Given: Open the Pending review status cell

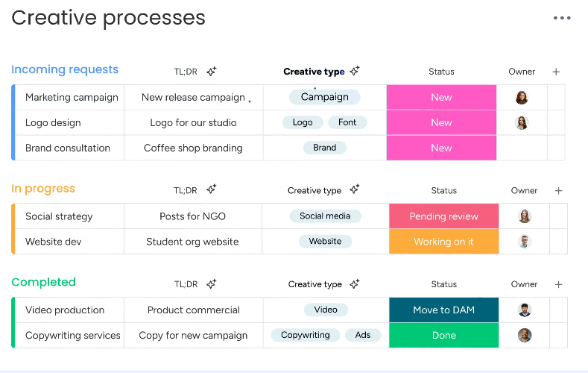Looking at the screenshot, I should tap(444, 216).
